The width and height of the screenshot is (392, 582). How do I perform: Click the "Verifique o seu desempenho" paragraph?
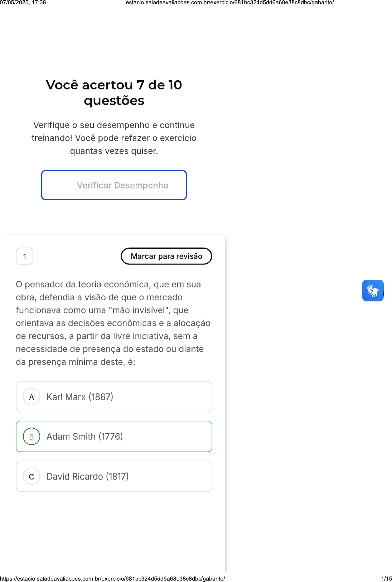click(x=114, y=125)
